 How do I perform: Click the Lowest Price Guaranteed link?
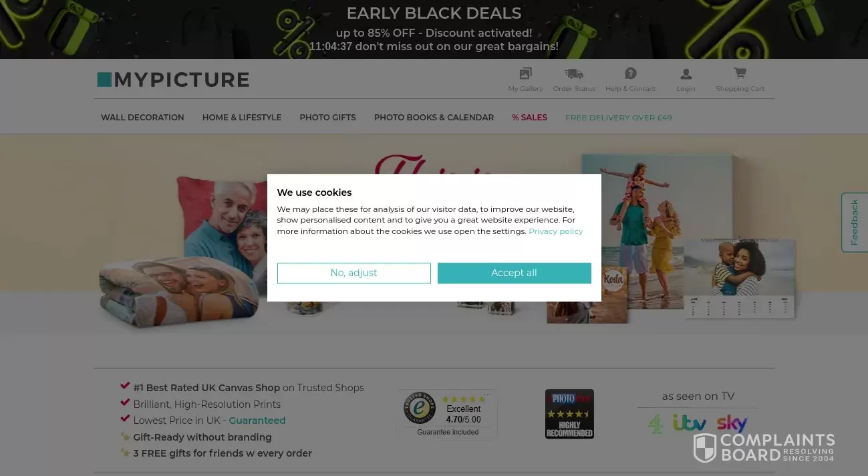pyautogui.click(x=257, y=421)
